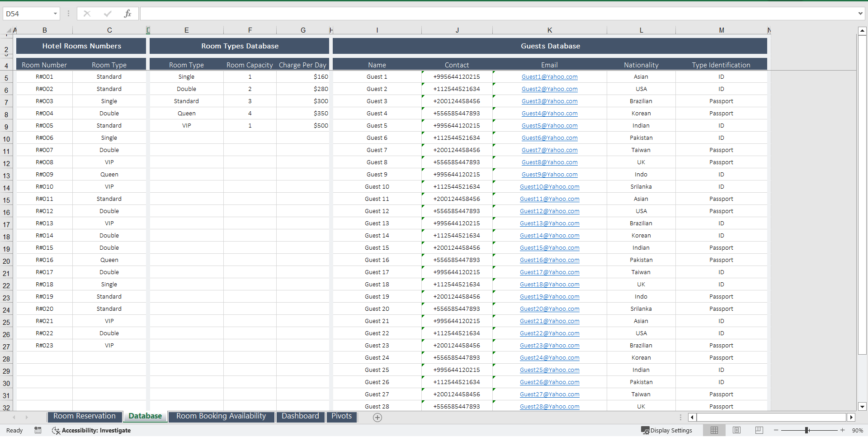This screenshot has height=437, width=868.
Task: Click the Enter checkmark icon in formula bar
Action: click(x=107, y=14)
